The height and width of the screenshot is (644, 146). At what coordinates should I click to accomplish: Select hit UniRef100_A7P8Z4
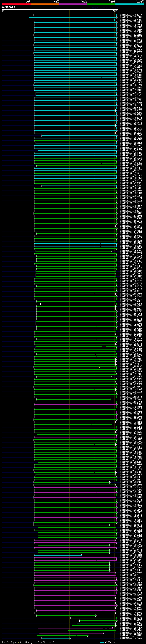[131, 63]
